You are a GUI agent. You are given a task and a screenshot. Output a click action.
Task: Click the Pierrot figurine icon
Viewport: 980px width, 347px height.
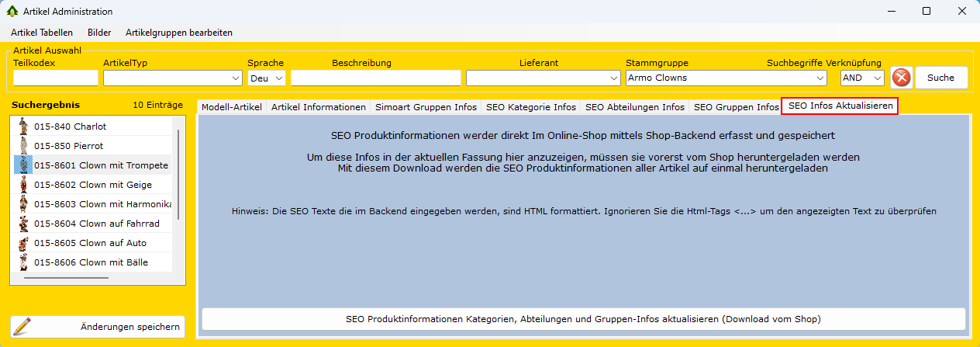[x=23, y=146]
